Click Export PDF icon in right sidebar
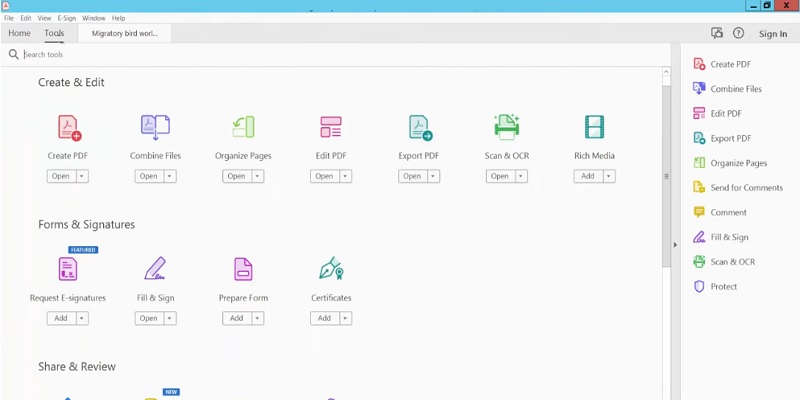800x400 pixels. click(699, 138)
